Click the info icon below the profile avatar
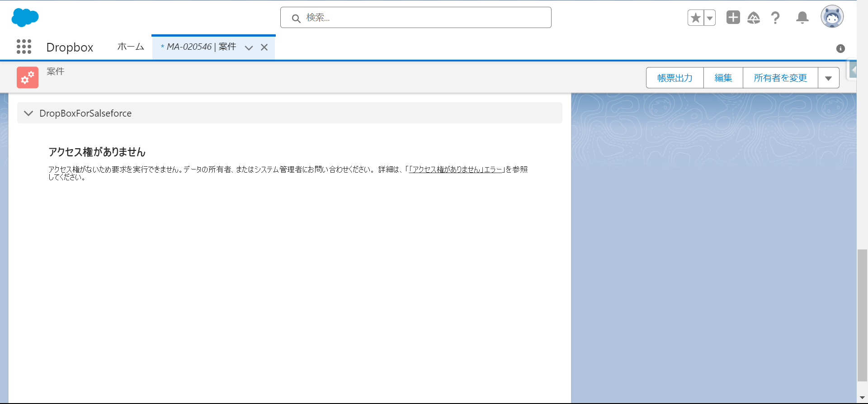This screenshot has height=404, width=868. 840,49
